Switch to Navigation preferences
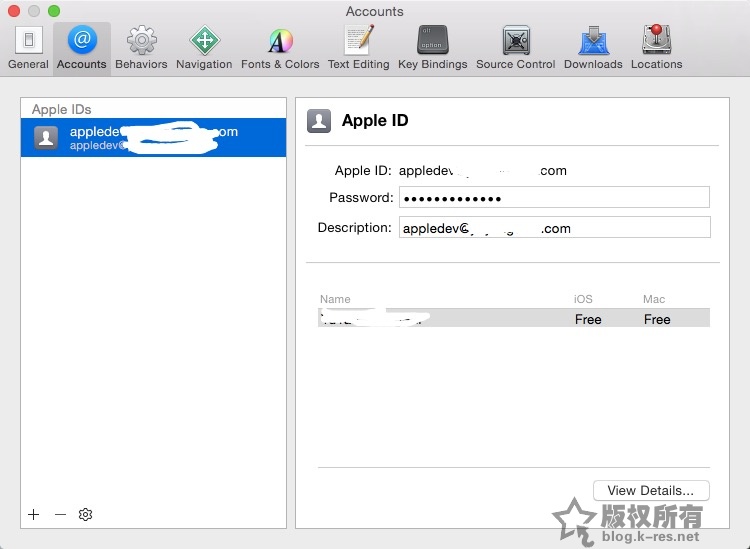Screen dimensions: 750x549 tap(204, 48)
